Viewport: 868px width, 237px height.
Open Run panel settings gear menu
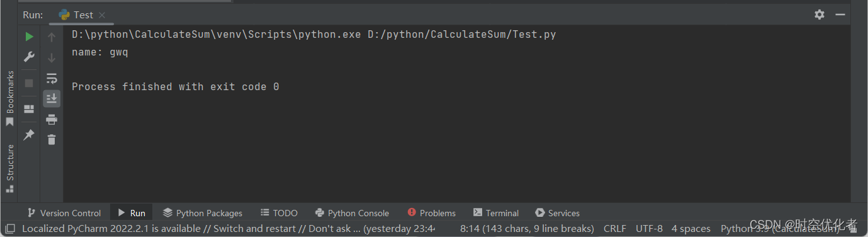(819, 14)
